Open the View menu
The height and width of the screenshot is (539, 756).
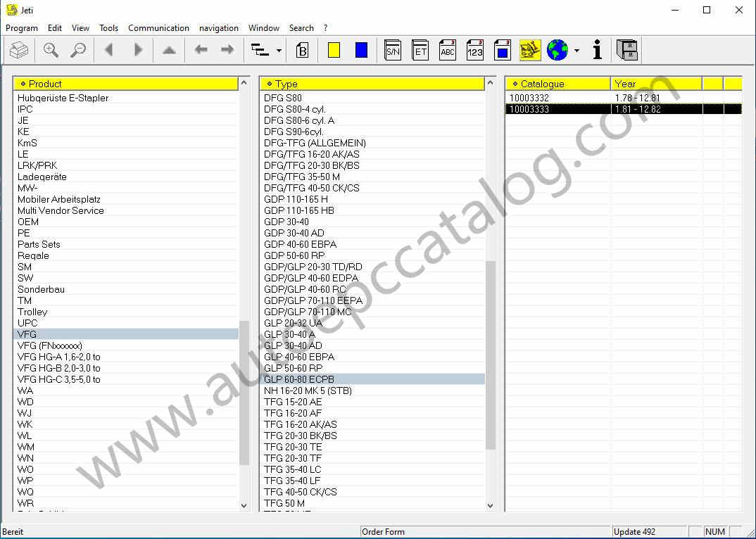tap(80, 28)
